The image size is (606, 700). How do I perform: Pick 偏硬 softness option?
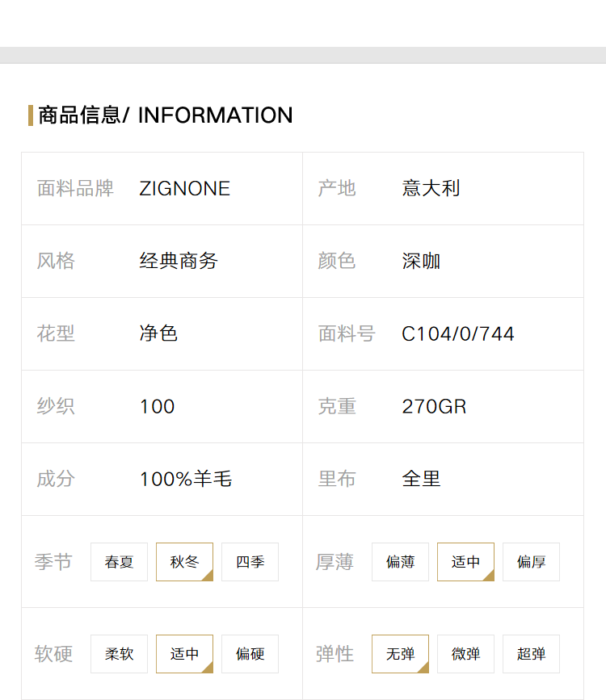250,653
